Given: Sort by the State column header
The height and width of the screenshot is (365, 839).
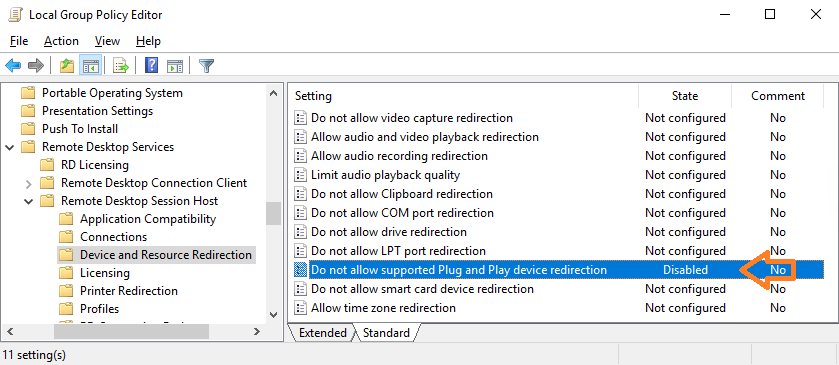Looking at the screenshot, I should 685,96.
